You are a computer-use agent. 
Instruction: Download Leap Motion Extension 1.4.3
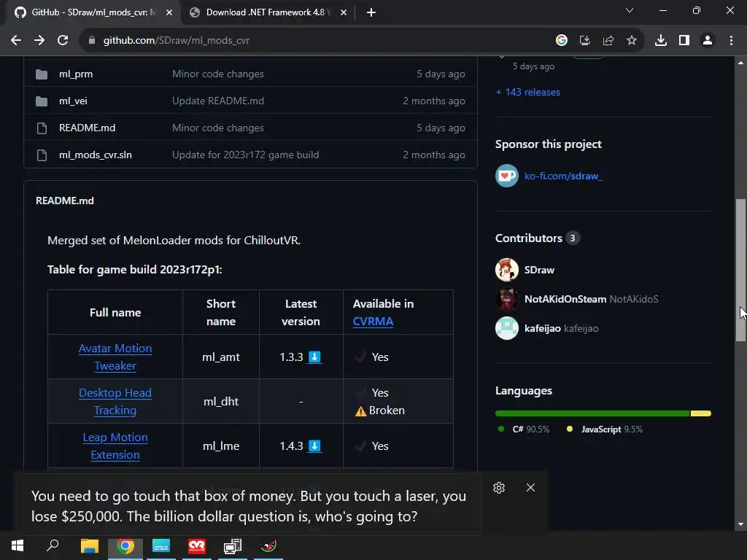point(314,446)
